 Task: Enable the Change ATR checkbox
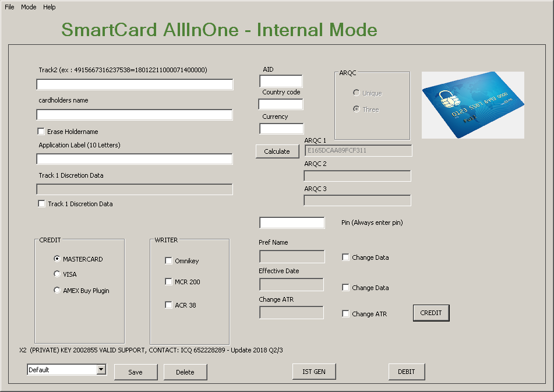point(346,314)
